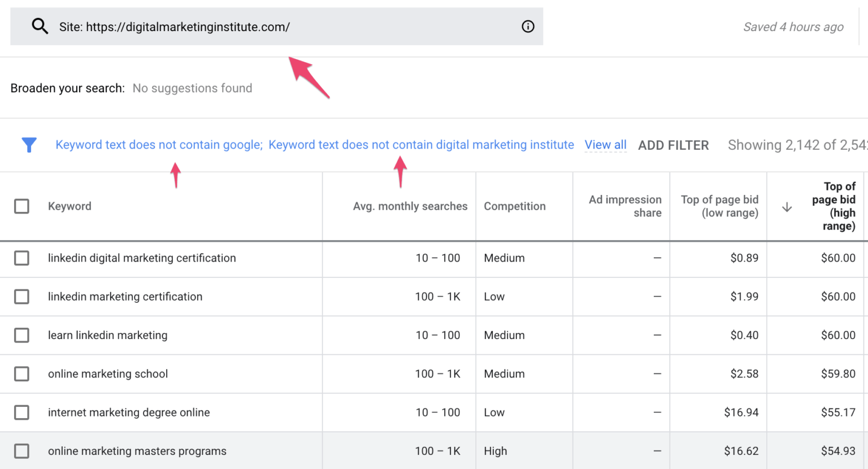Click the ADD FILTER button
The image size is (868, 469).
coord(674,145)
